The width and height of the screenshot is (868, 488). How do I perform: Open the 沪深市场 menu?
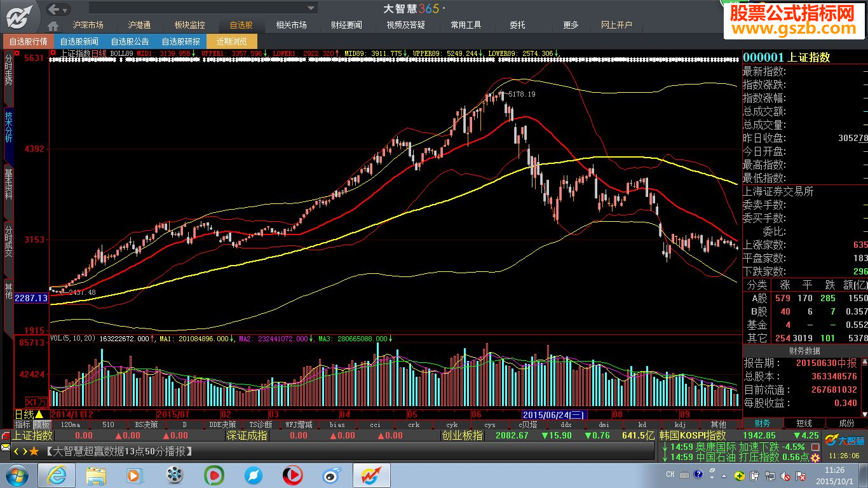(88, 25)
